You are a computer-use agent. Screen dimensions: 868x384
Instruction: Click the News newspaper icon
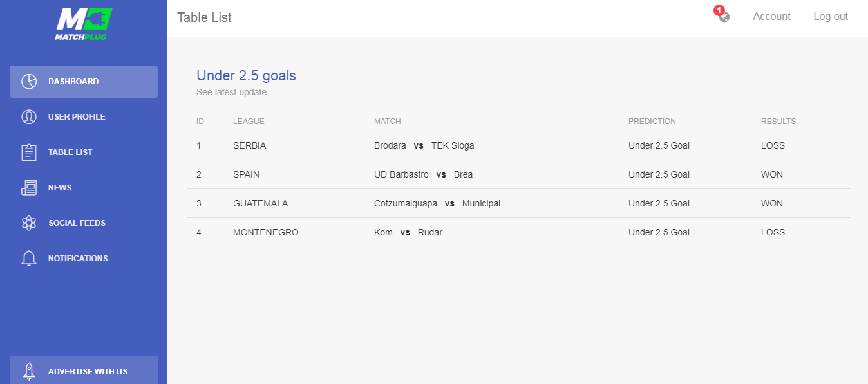(x=29, y=188)
